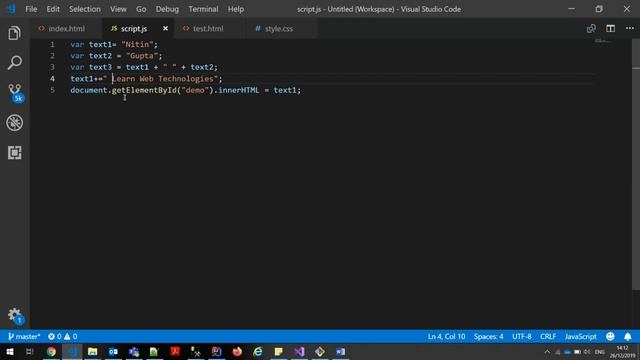640x360 pixels.
Task: Open Microsoft Word from the taskbar
Action: tap(340, 351)
